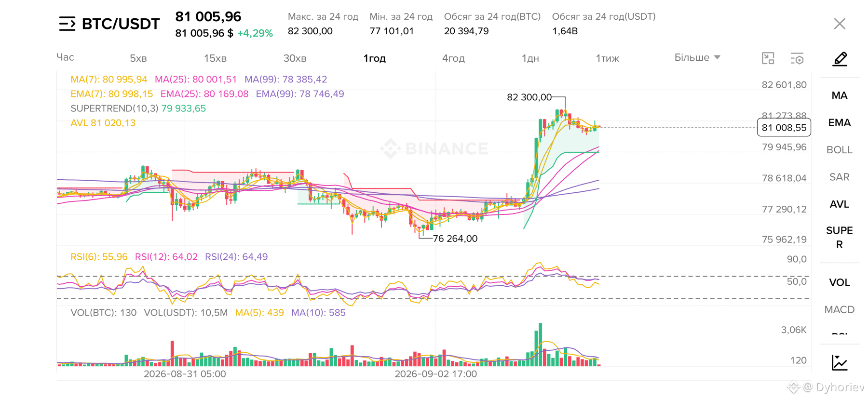Toggle the SUPER indicator
This screenshot has height=399, width=868.
[840, 237]
